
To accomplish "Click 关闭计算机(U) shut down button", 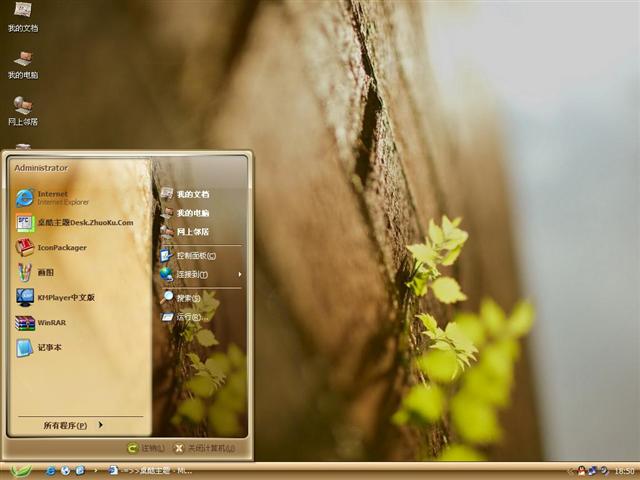I will click(x=205, y=448).
